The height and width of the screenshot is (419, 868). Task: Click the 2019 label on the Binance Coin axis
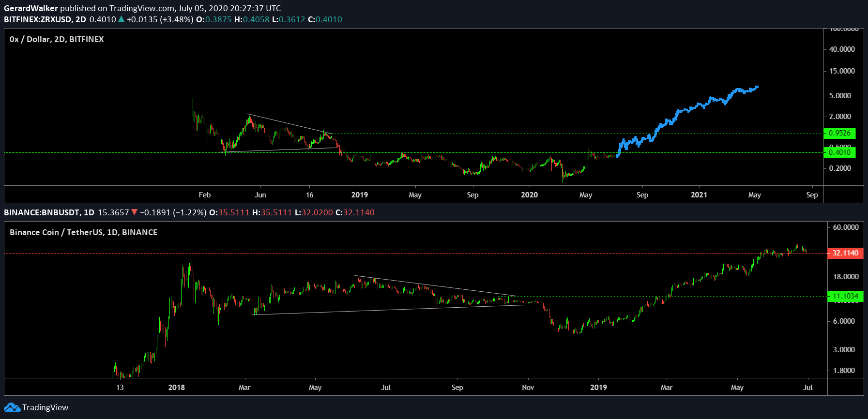tap(599, 388)
